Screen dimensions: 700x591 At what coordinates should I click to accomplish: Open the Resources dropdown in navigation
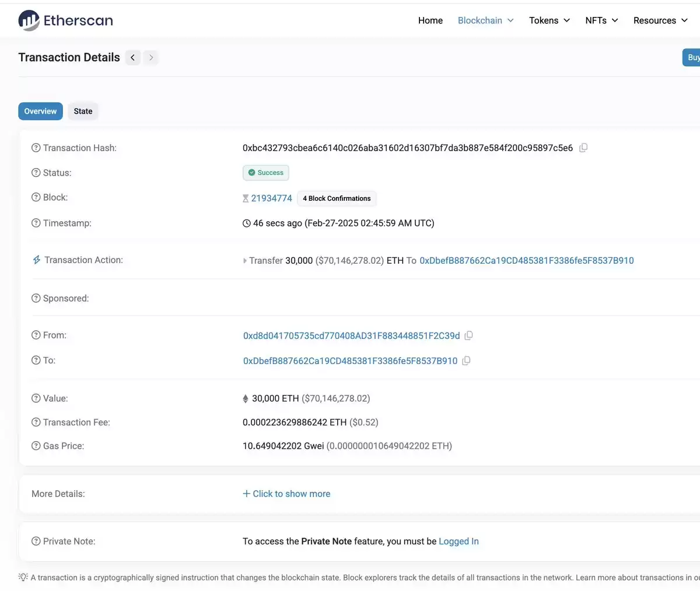point(660,20)
